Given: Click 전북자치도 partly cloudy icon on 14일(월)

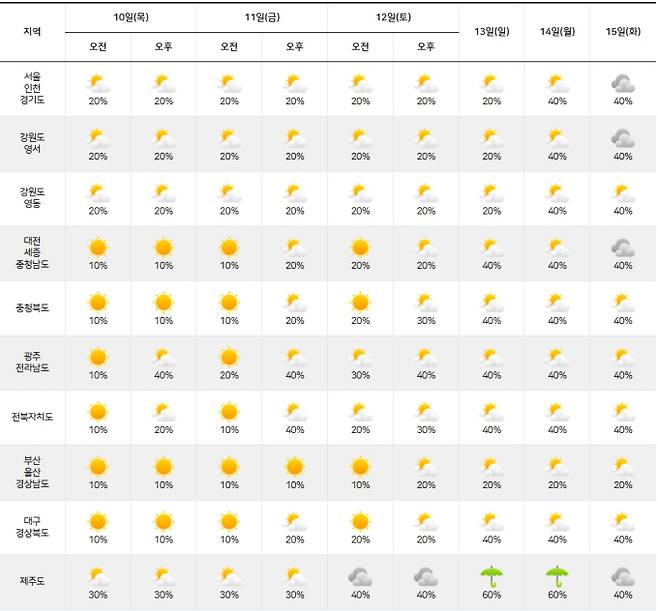Looking at the screenshot, I should coord(557,413).
